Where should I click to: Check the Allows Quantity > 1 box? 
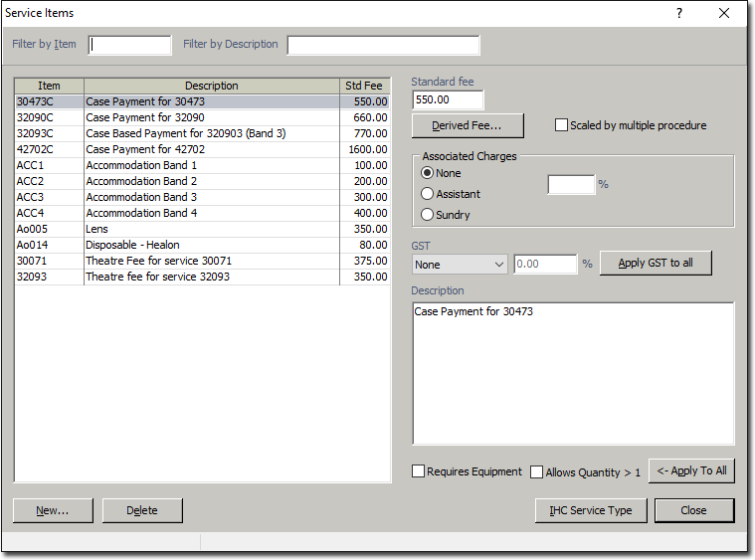pos(537,472)
